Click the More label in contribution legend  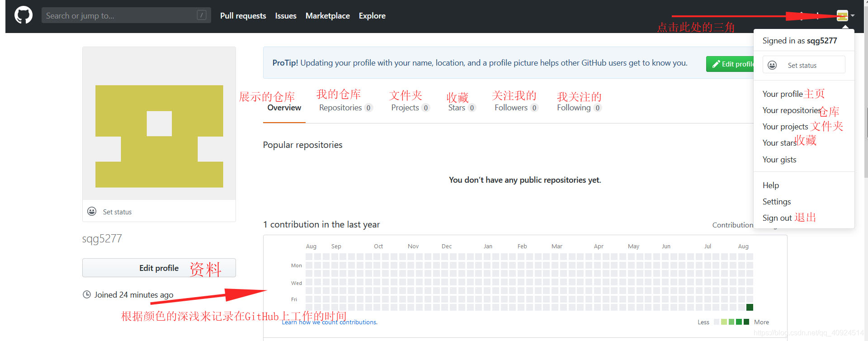tap(762, 322)
